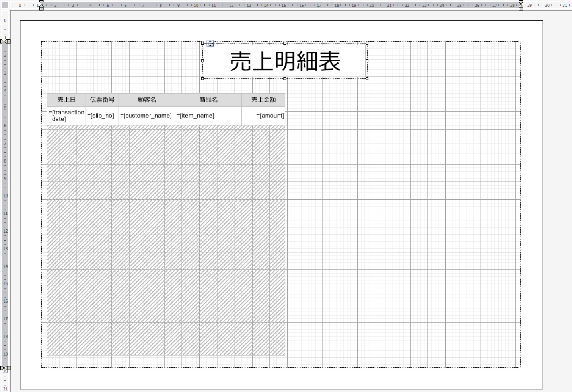Click the left margin marker on the top ruler
The height and width of the screenshot is (392, 572).
pos(41,5)
